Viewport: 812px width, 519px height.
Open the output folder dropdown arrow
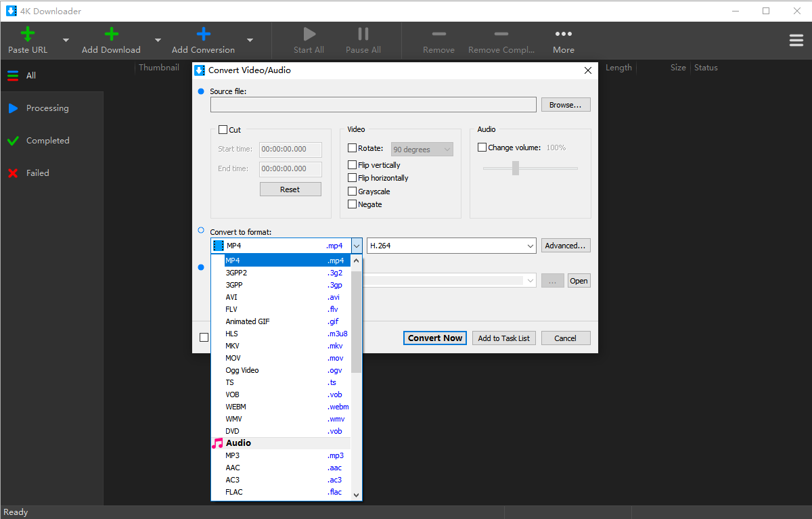click(531, 280)
